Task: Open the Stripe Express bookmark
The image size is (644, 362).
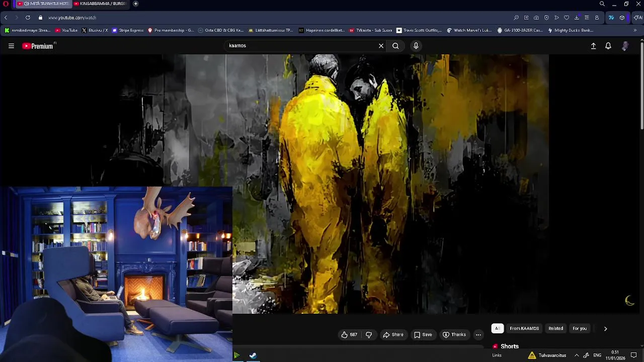Action: (x=128, y=30)
